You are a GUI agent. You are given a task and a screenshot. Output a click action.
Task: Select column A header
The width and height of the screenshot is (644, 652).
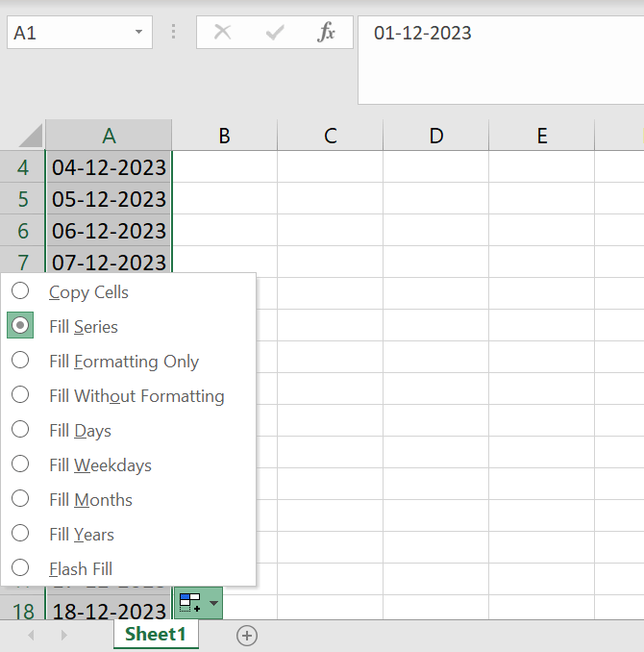109,136
